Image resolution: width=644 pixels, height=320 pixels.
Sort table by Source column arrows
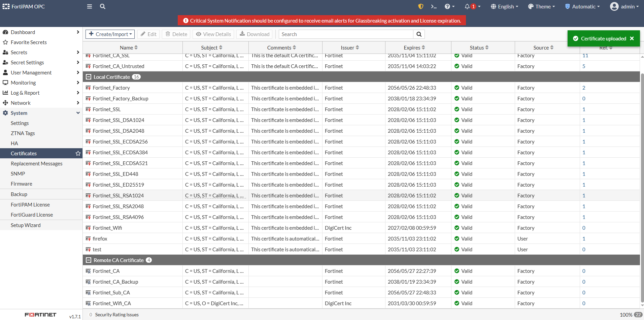coord(552,47)
